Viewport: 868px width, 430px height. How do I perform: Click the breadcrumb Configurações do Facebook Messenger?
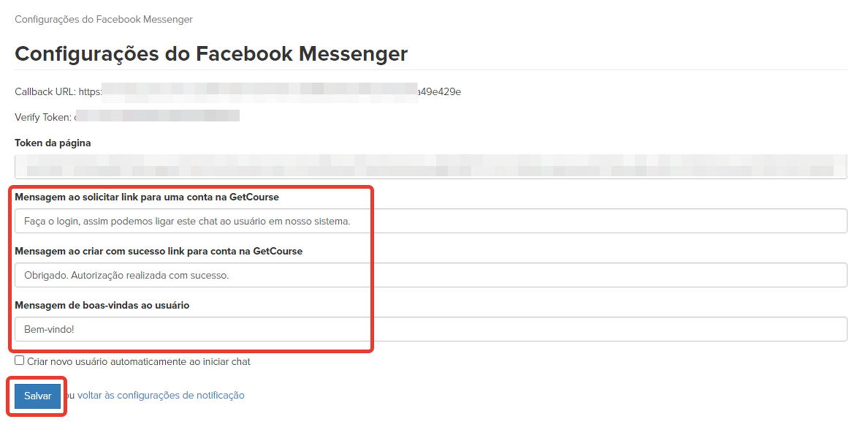[x=104, y=19]
